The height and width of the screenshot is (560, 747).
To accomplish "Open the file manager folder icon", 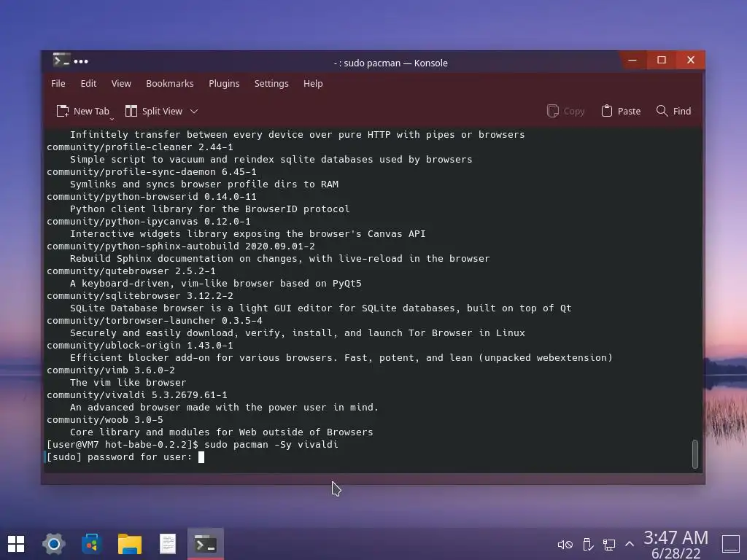I will tap(130, 544).
